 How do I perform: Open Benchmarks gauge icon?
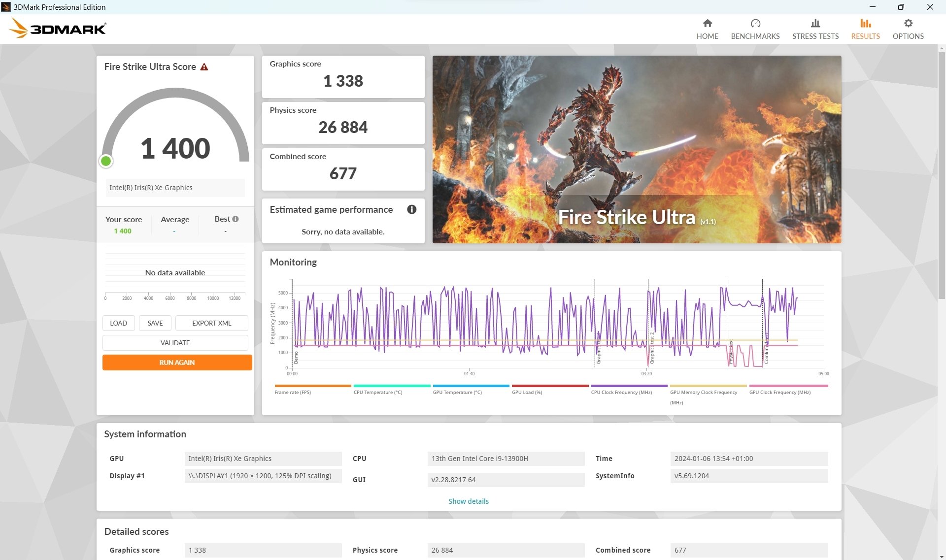[x=755, y=23]
